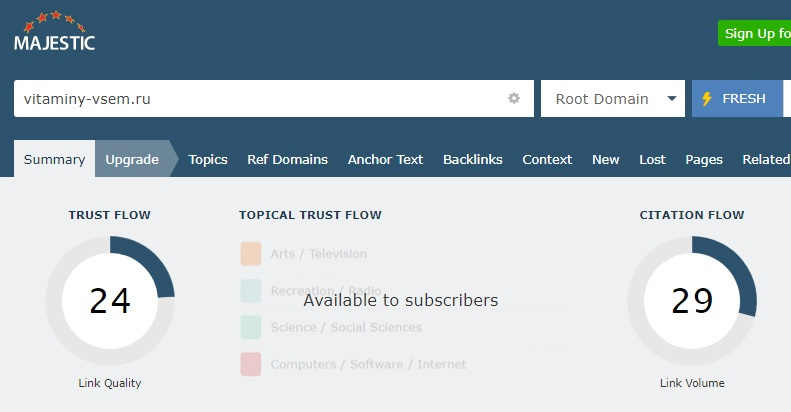Show the Lost links tab
The height and width of the screenshot is (412, 791).
(652, 159)
